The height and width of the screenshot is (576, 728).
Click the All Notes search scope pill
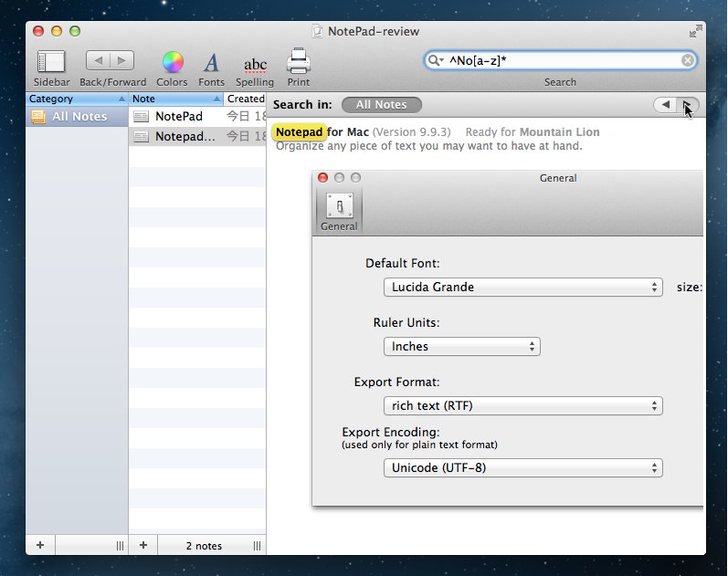(x=381, y=105)
